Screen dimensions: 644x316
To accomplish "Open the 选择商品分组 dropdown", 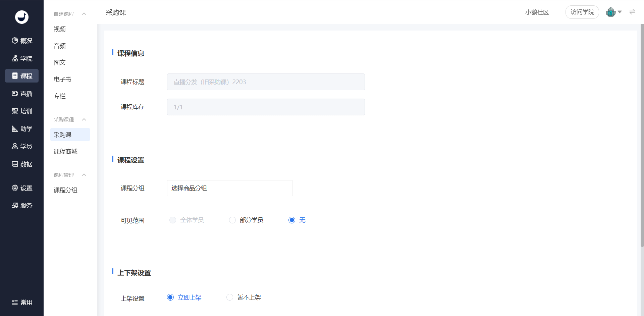I will click(x=230, y=188).
